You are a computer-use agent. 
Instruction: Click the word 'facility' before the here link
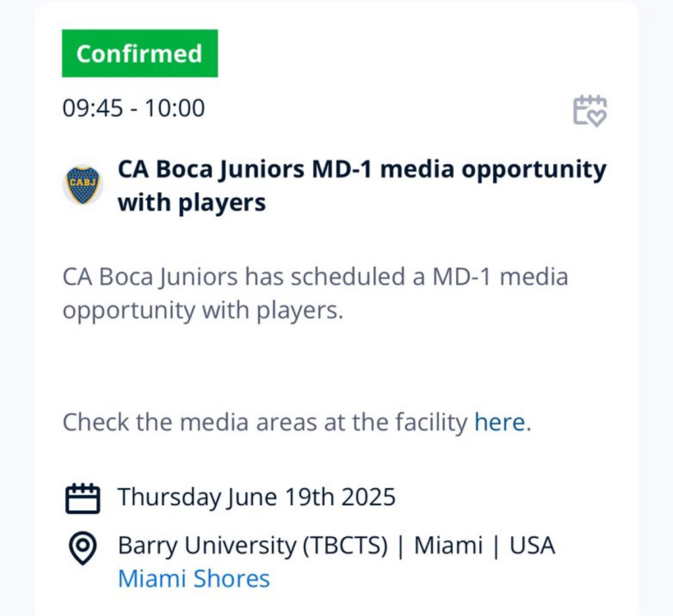[431, 422]
